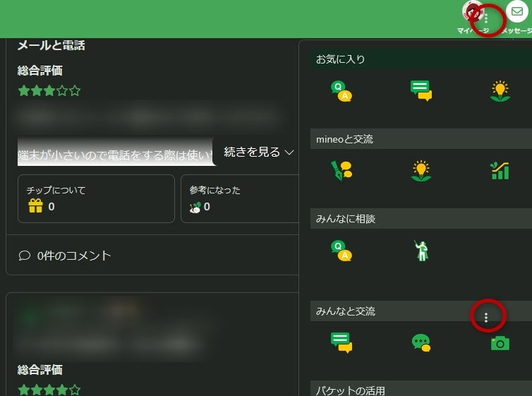Image resolution: width=532 pixels, height=396 pixels.
Task: Open the three-dot menu beside みんなと交流
Action: 486,318
